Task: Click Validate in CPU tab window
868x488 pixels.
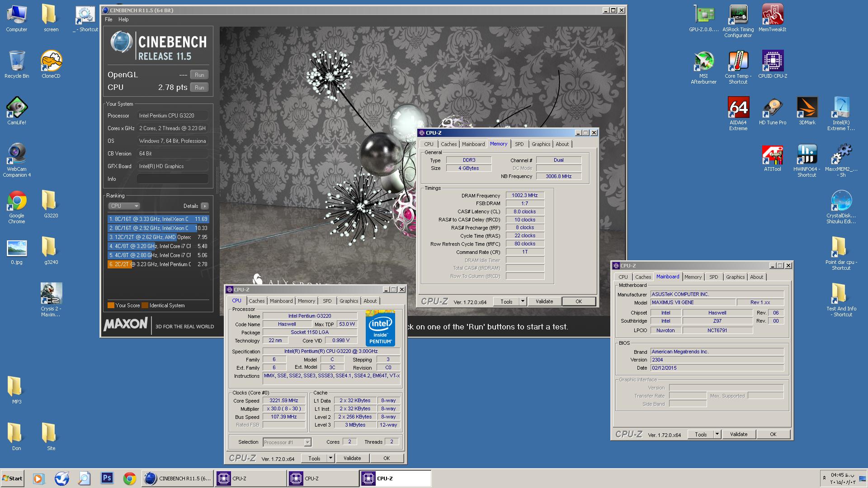Action: tap(352, 458)
